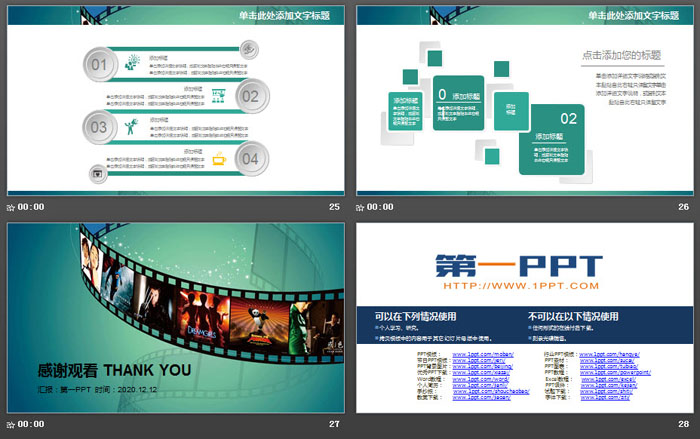Click the www.1ppt.com/word/ link
Image resolution: width=700 pixels, height=439 pixels.
click(x=481, y=379)
